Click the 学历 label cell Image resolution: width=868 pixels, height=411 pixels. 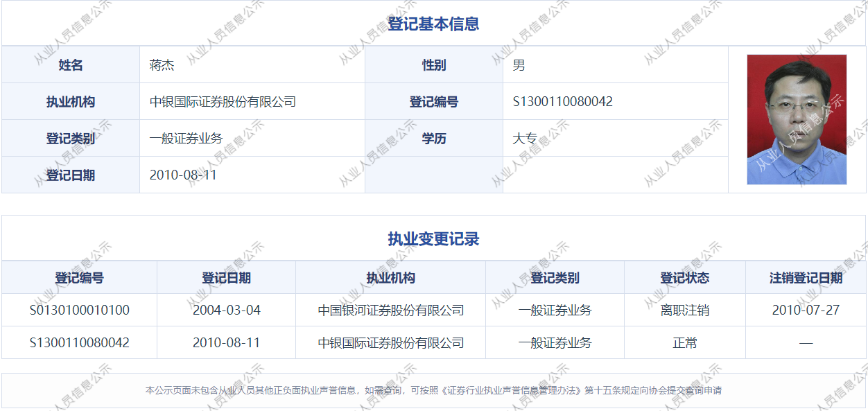(434, 139)
